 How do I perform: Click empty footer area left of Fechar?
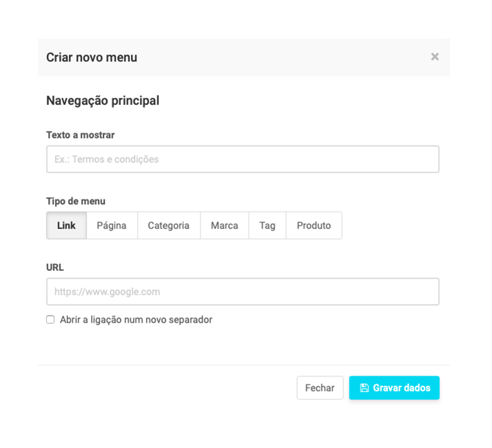pyautogui.click(x=165, y=388)
